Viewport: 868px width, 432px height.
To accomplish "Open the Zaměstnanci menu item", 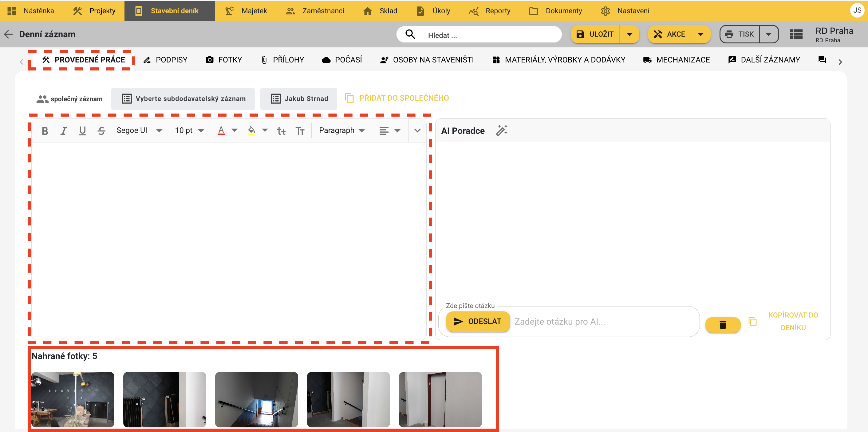I will (315, 11).
